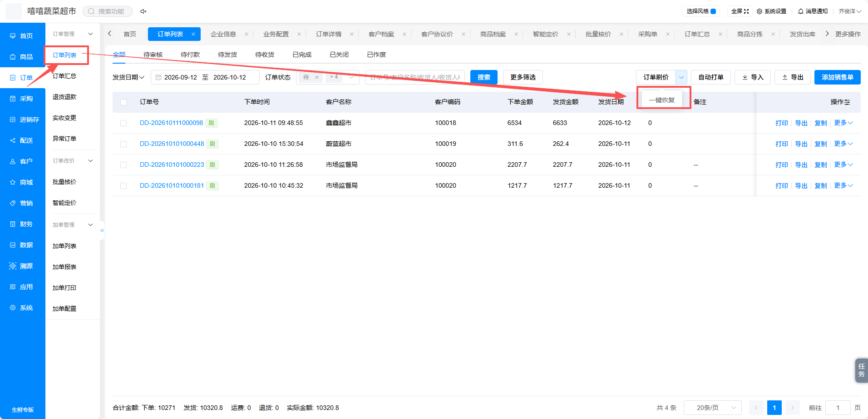Open order link DD-202610101000448

click(172, 144)
